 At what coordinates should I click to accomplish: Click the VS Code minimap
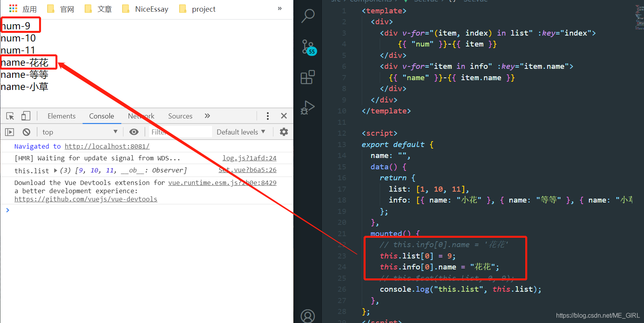[x=639, y=18]
